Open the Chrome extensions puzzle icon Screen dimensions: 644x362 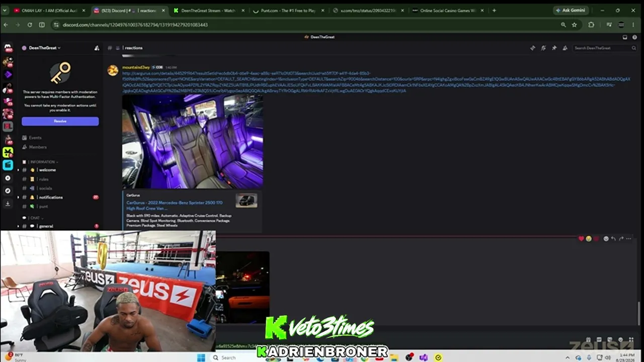(591, 25)
